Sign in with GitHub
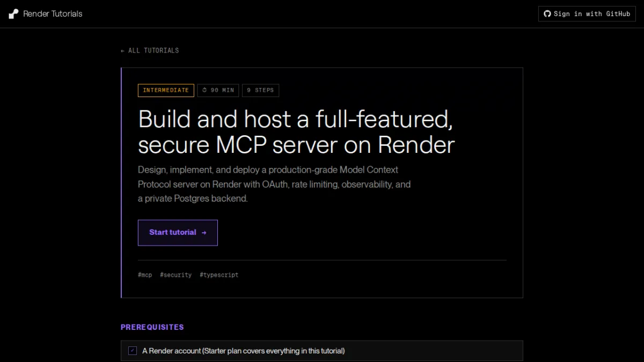Image resolution: width=644 pixels, height=362 pixels. click(x=587, y=14)
